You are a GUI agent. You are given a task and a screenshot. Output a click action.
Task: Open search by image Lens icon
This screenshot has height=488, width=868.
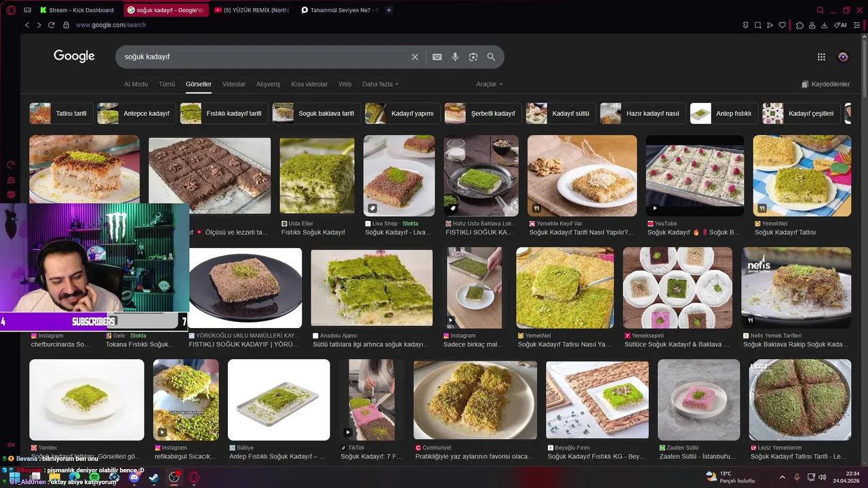pyautogui.click(x=473, y=57)
